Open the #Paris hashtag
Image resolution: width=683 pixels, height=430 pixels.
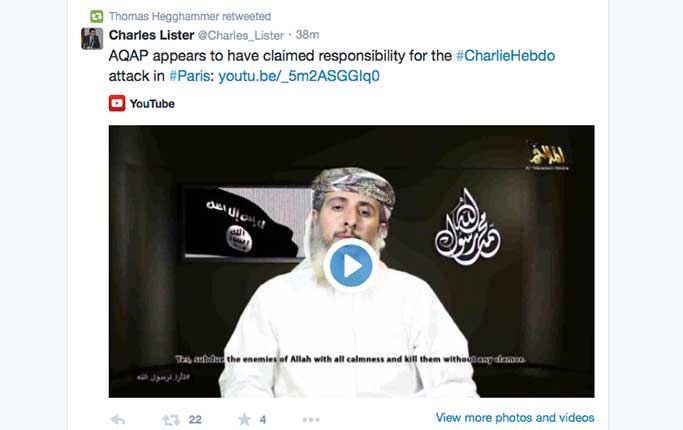click(189, 76)
